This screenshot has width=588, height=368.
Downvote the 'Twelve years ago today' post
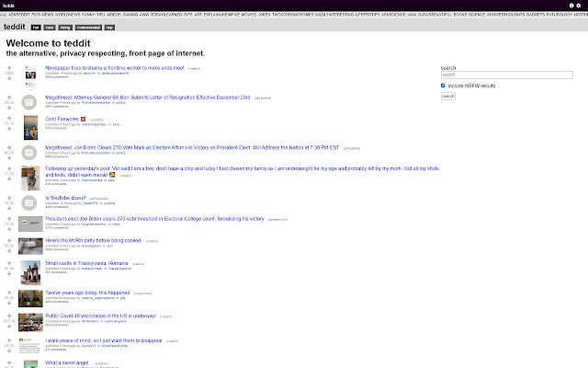[9, 303]
